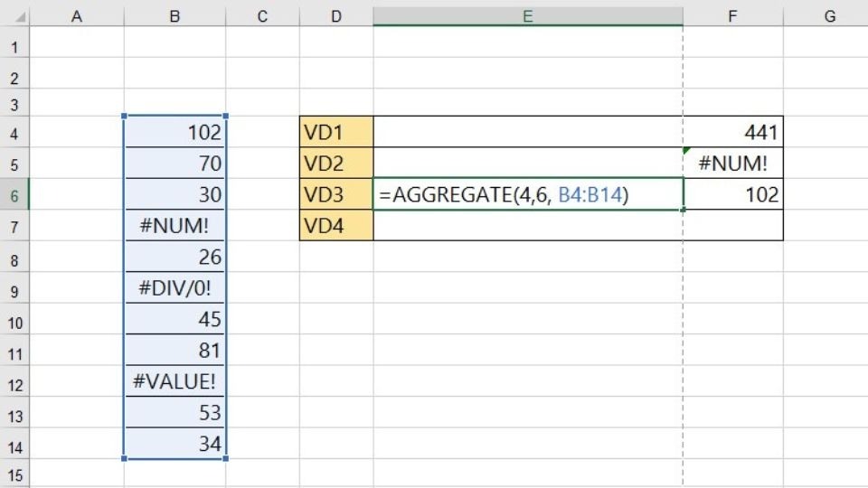The height and width of the screenshot is (488, 868).
Task: Select the #VALUE! cell B12
Action: (175, 381)
